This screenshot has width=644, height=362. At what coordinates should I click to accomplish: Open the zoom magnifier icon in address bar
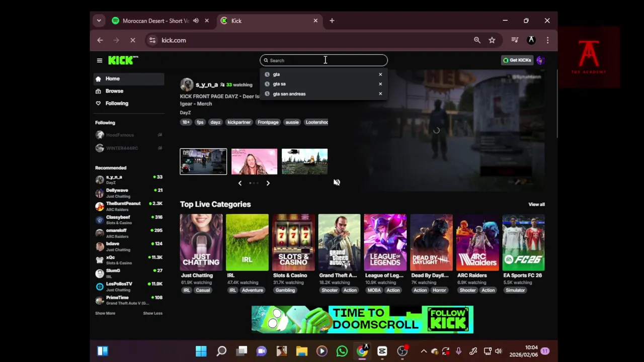point(477,40)
